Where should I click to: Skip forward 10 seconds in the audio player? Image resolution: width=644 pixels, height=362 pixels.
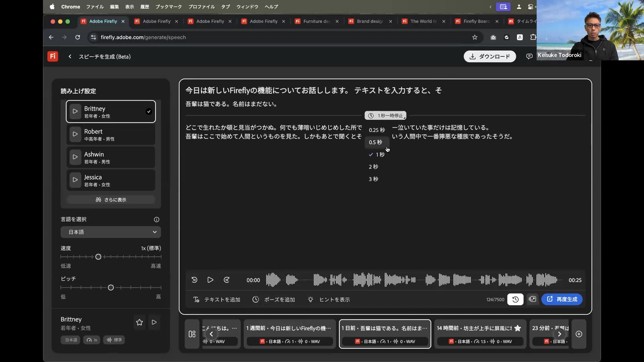pos(227,280)
